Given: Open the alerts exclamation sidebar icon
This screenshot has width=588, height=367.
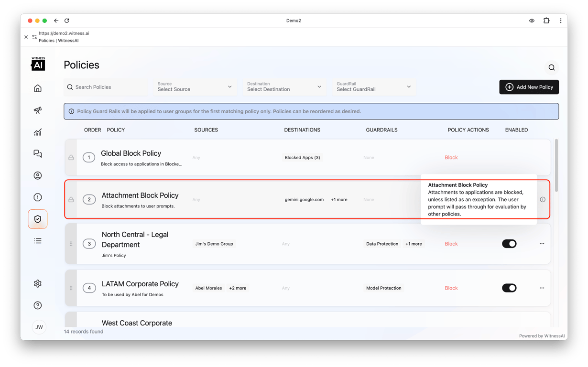Looking at the screenshot, I should point(38,197).
